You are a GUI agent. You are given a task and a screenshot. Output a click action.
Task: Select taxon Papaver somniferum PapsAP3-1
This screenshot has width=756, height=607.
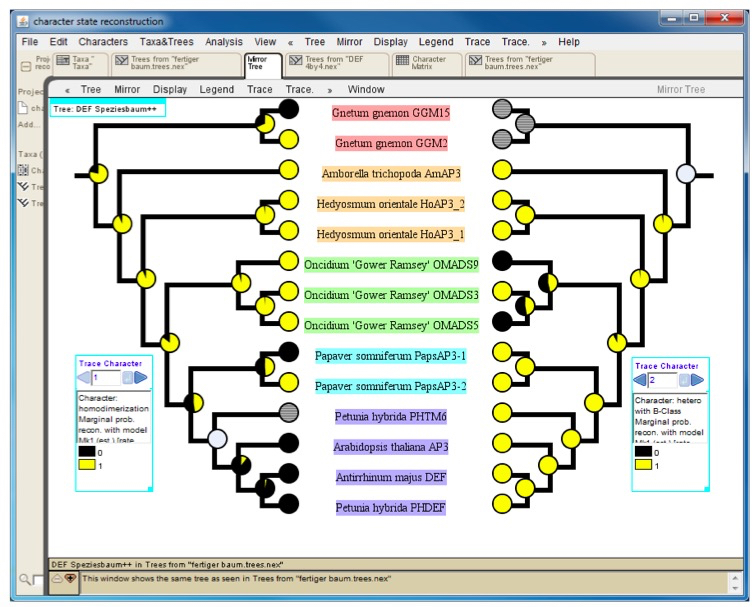click(x=391, y=356)
